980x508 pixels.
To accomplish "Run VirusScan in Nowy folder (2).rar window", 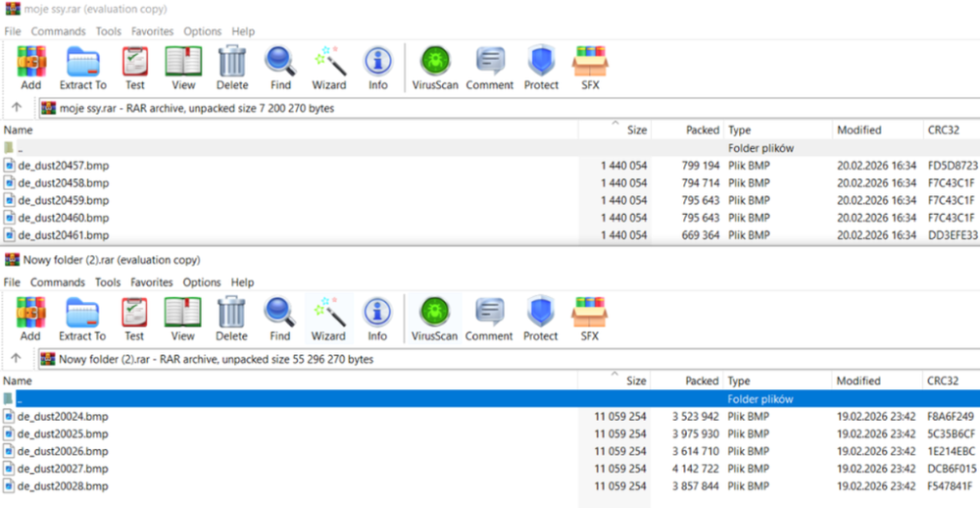I will 434,318.
